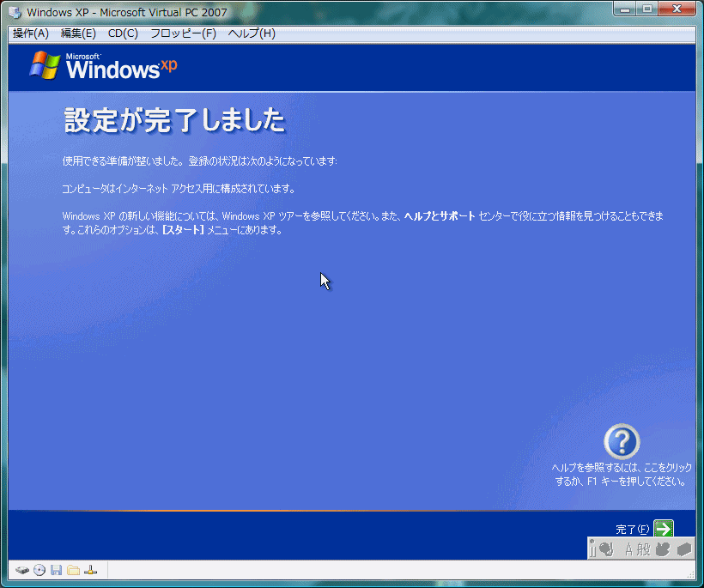The width and height of the screenshot is (704, 588).
Task: Maximize the Virtual PC window
Action: pyautogui.click(x=647, y=9)
